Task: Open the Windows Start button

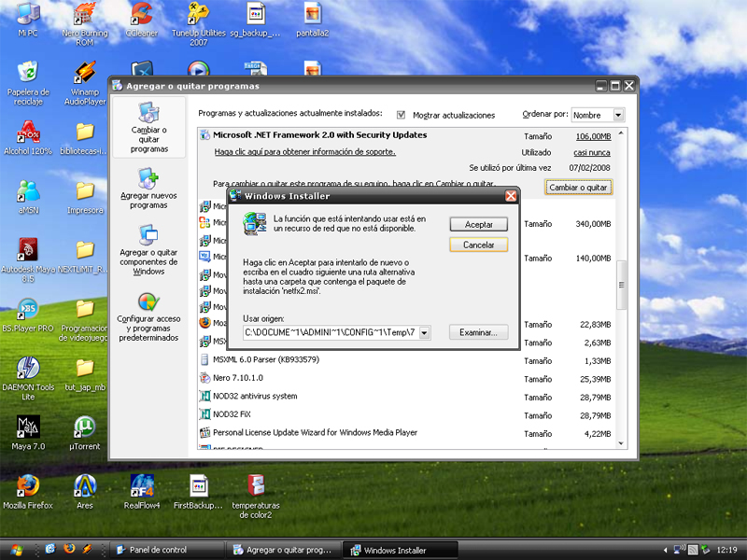Action: [x=17, y=550]
